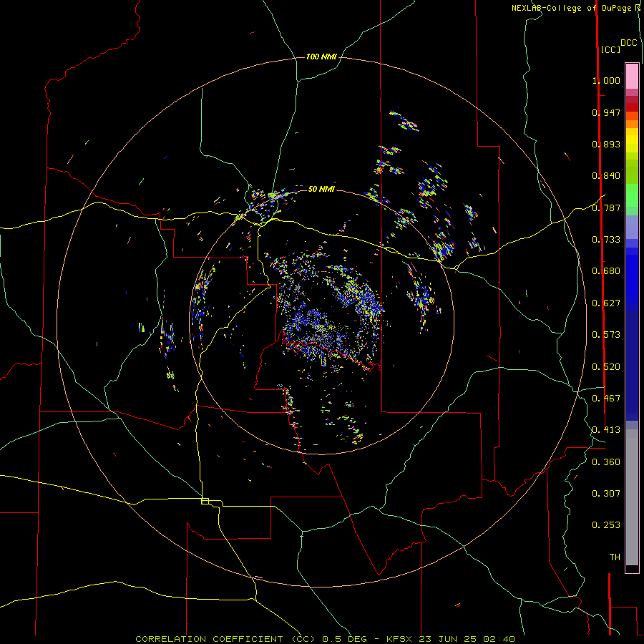Select the 0.253 legend value

[x=606, y=525]
